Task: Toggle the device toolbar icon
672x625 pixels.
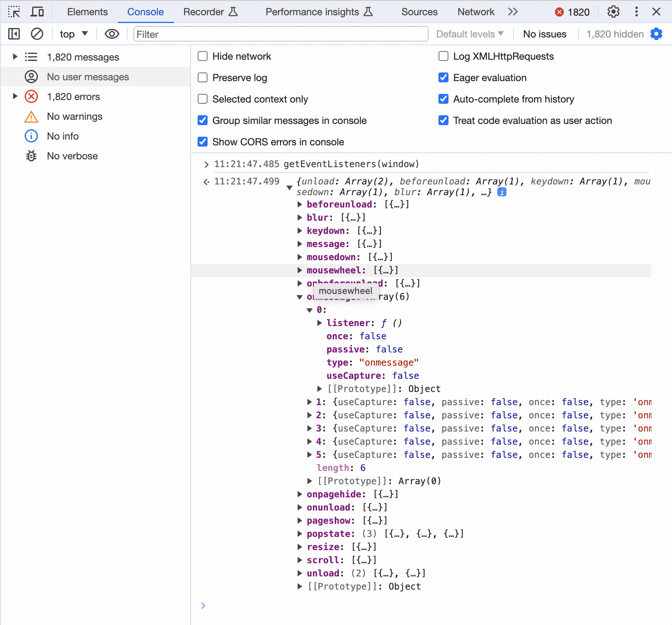Action: 37,12
